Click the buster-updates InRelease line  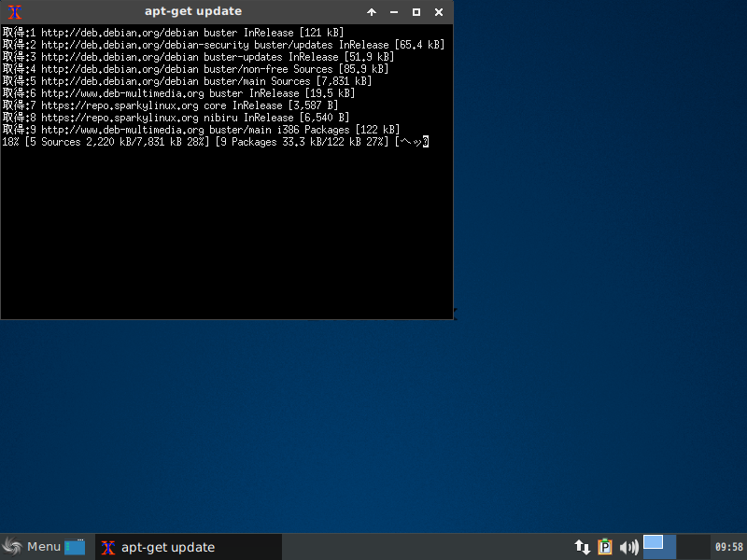pos(198,57)
